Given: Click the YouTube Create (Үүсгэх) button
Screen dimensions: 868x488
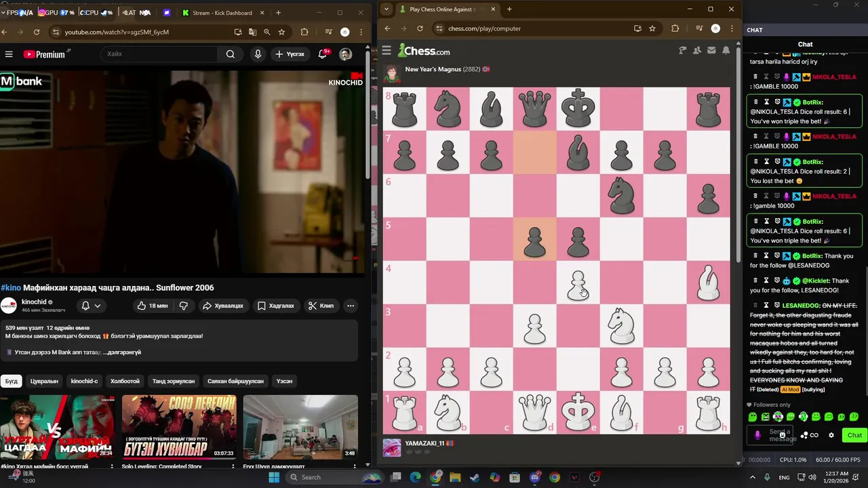Looking at the screenshot, I should point(290,54).
